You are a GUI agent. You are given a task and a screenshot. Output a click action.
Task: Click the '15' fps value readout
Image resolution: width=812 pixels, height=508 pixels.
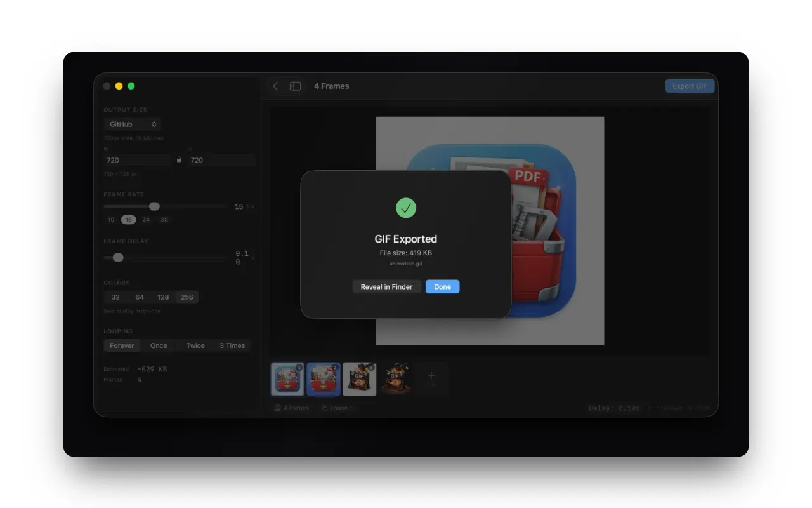239,207
